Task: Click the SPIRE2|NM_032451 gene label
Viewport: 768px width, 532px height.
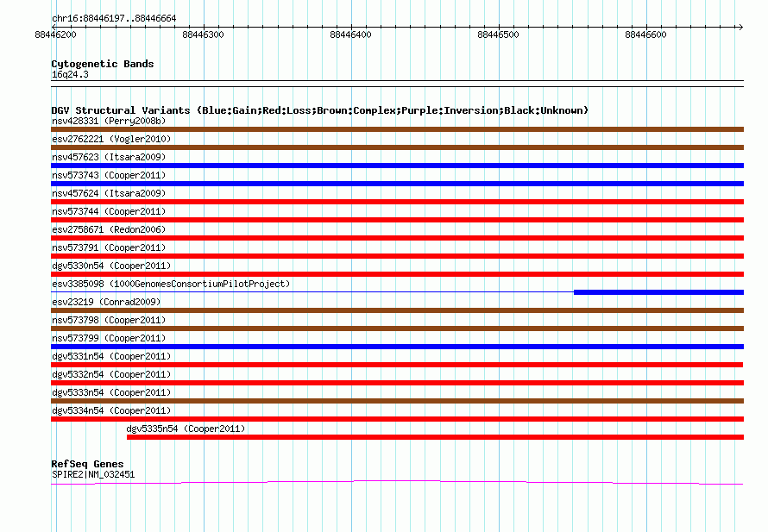Action: pyautogui.click(x=93, y=474)
